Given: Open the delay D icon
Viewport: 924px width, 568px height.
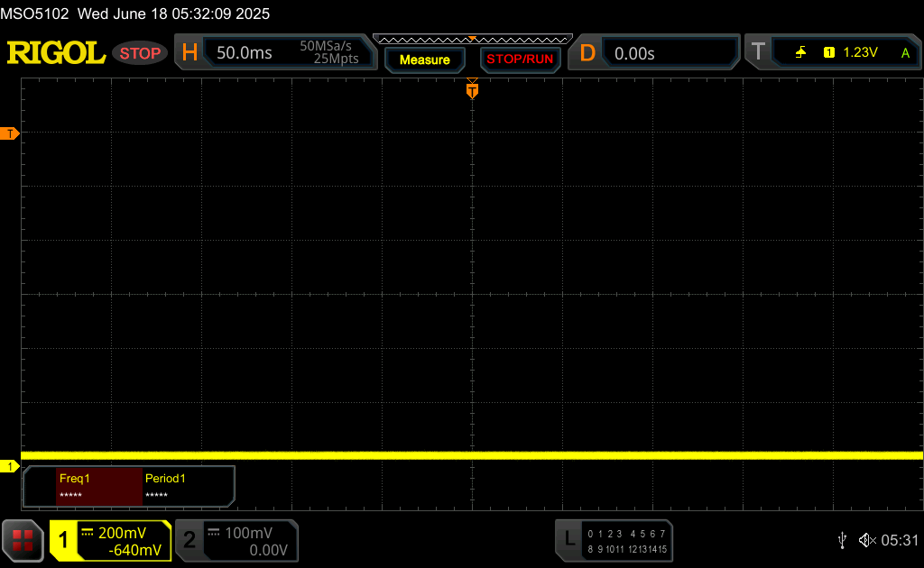Looking at the screenshot, I should (587, 53).
